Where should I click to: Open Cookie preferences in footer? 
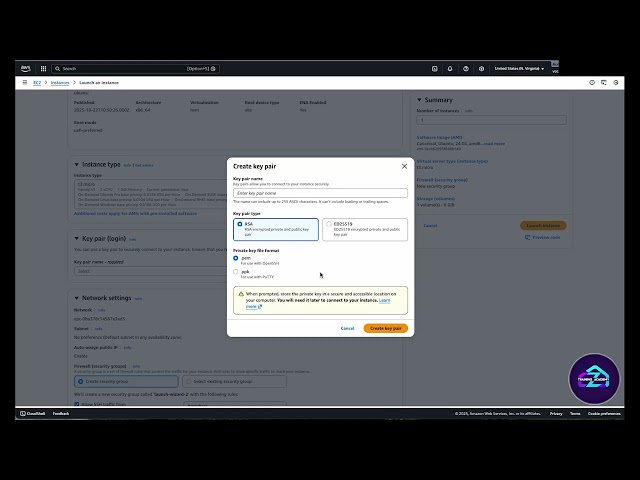coord(604,413)
